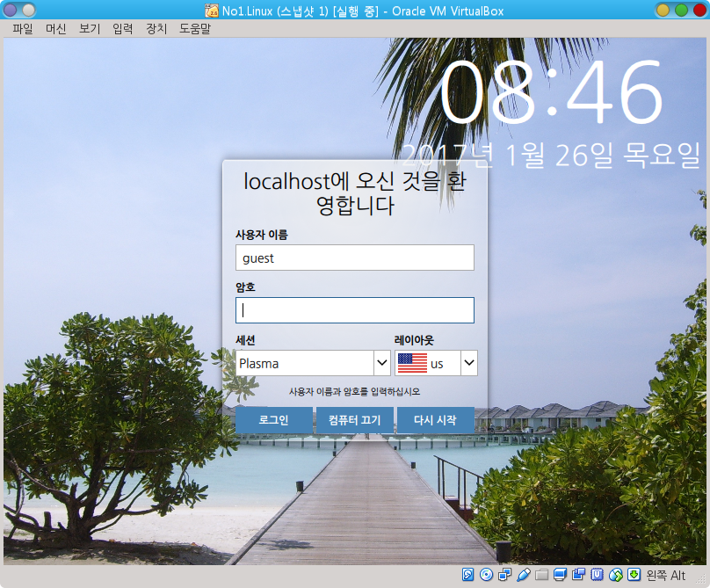
Task: Expand the Plasma session dropdown arrow
Action: click(382, 363)
